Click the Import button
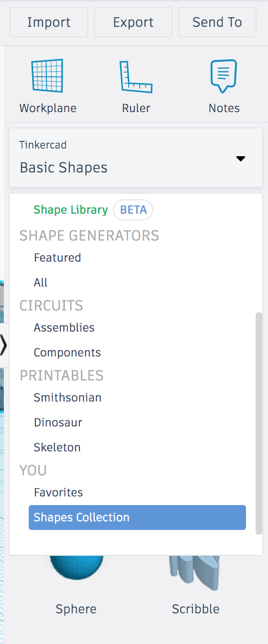The height and width of the screenshot is (644, 268). tap(49, 22)
